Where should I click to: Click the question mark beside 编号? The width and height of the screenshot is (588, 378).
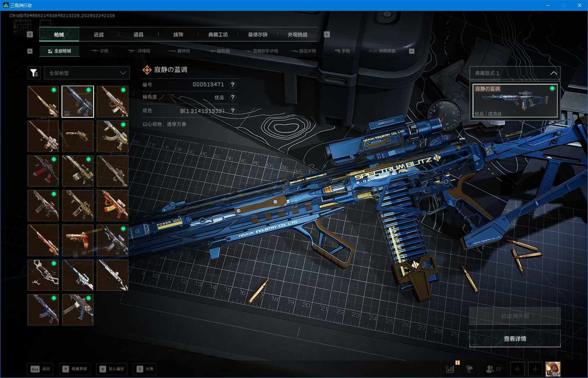(x=232, y=85)
